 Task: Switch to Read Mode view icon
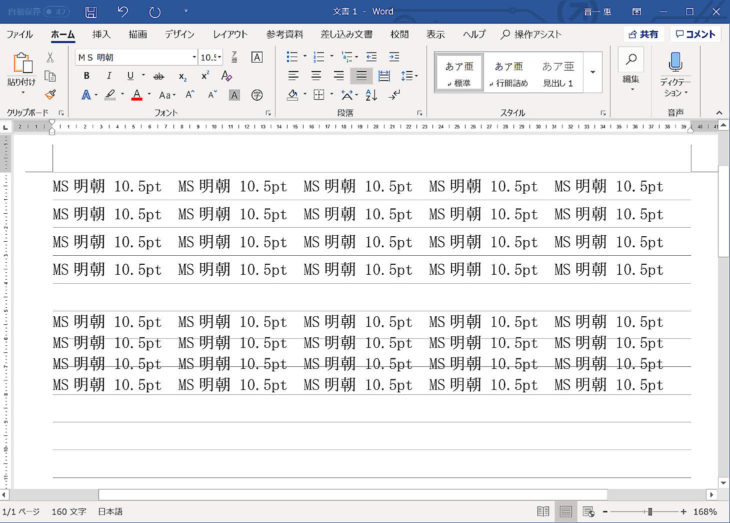[x=543, y=512]
